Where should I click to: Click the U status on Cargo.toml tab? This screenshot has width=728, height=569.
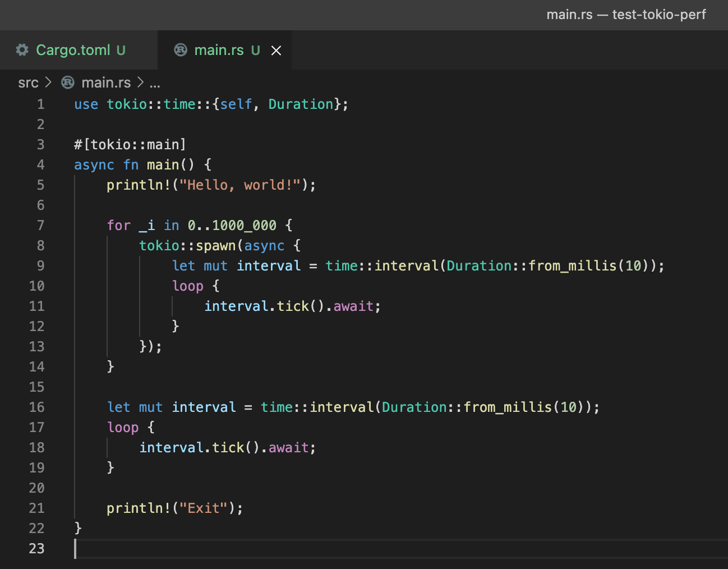[x=121, y=51]
